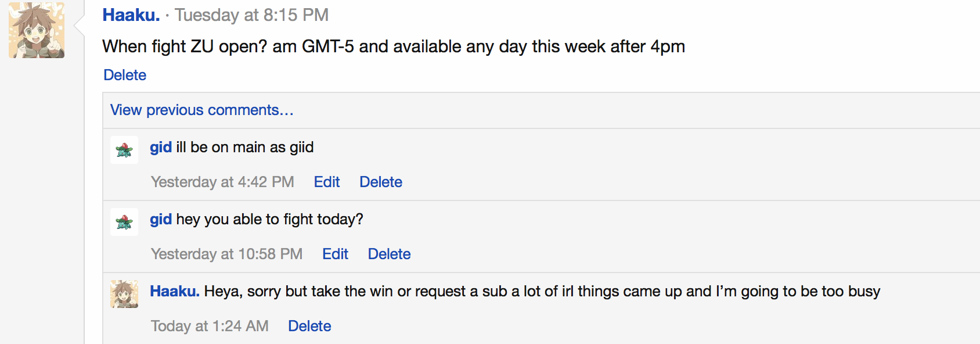The width and height of the screenshot is (980, 344).
Task: Delete the 'ill be on main as giid' comment
Action: point(381,182)
